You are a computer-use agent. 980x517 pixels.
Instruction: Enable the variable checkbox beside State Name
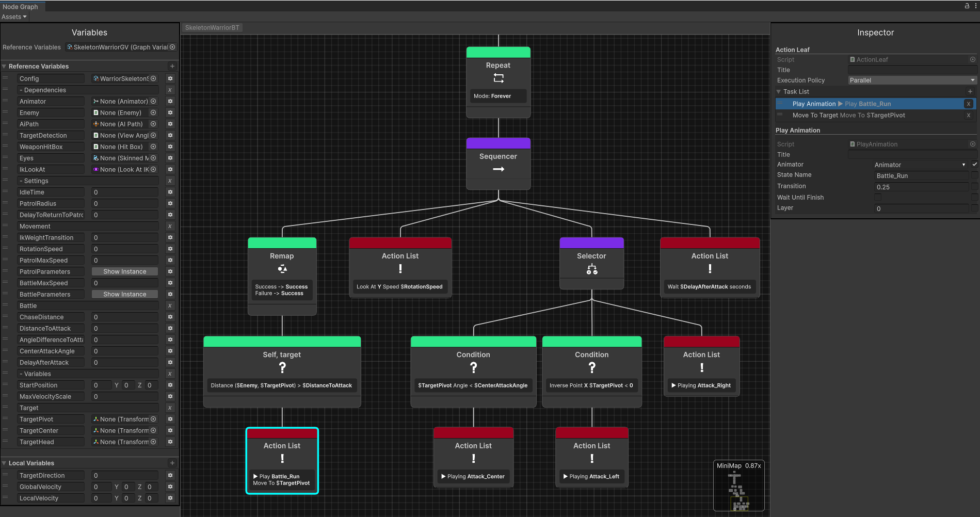click(x=974, y=175)
